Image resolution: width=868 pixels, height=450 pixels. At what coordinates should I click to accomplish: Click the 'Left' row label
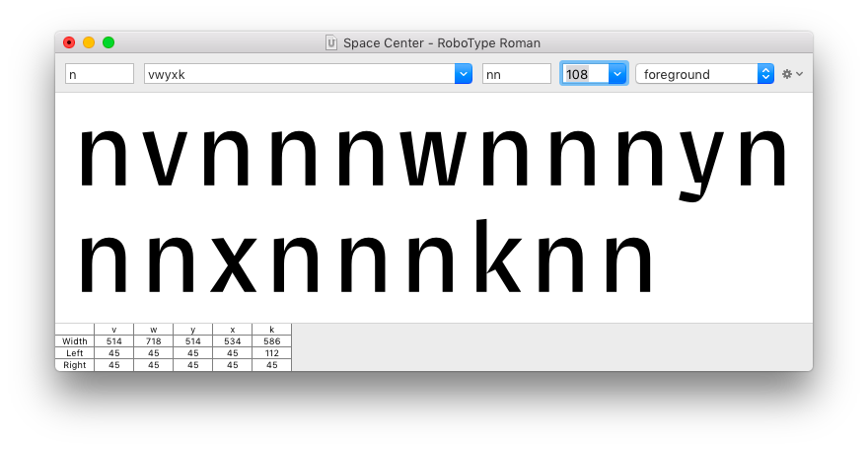pyautogui.click(x=75, y=353)
